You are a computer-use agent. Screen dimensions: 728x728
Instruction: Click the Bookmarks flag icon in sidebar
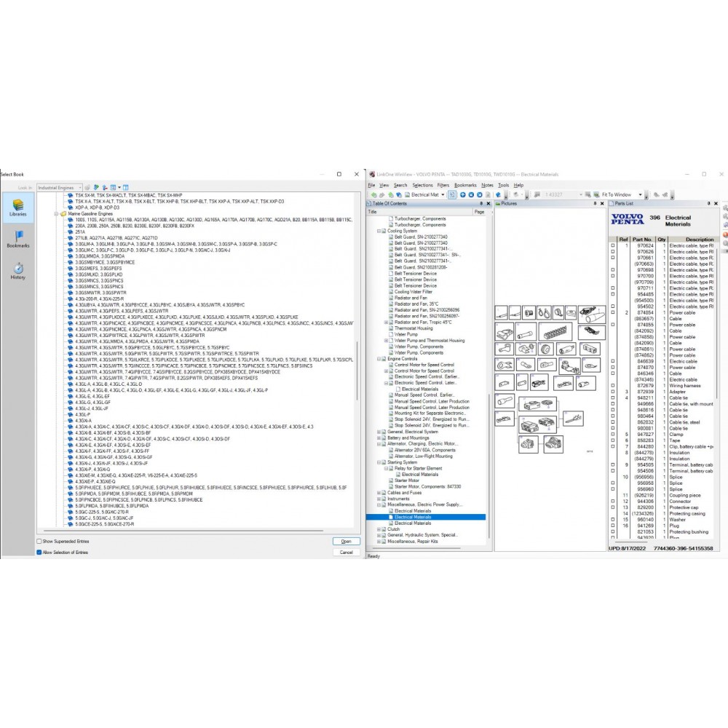(18, 238)
